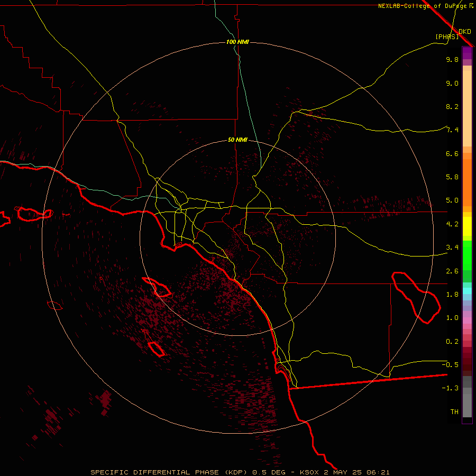
Task: Select the 1.8 scale value
Action: click(452, 295)
